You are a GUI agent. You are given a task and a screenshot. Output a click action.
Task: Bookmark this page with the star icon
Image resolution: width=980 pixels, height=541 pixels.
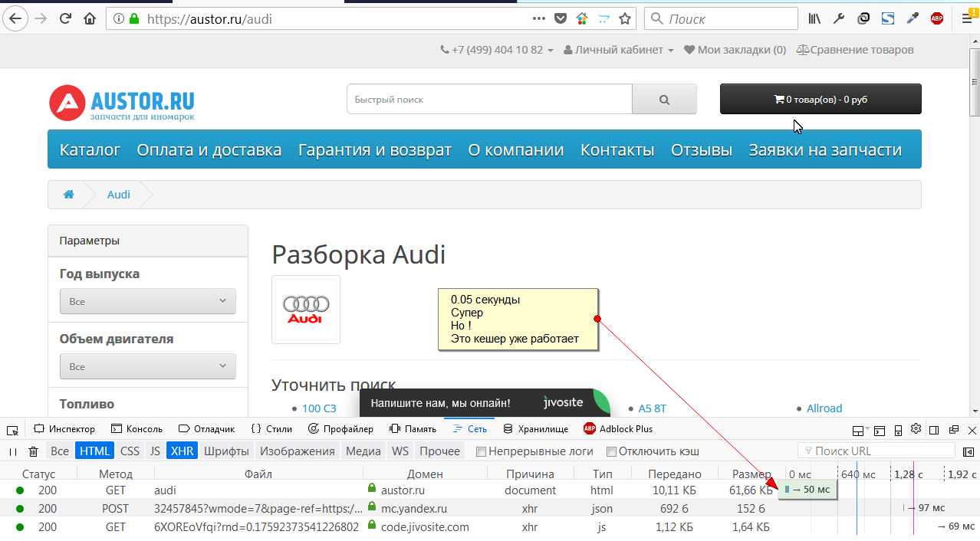pos(626,18)
